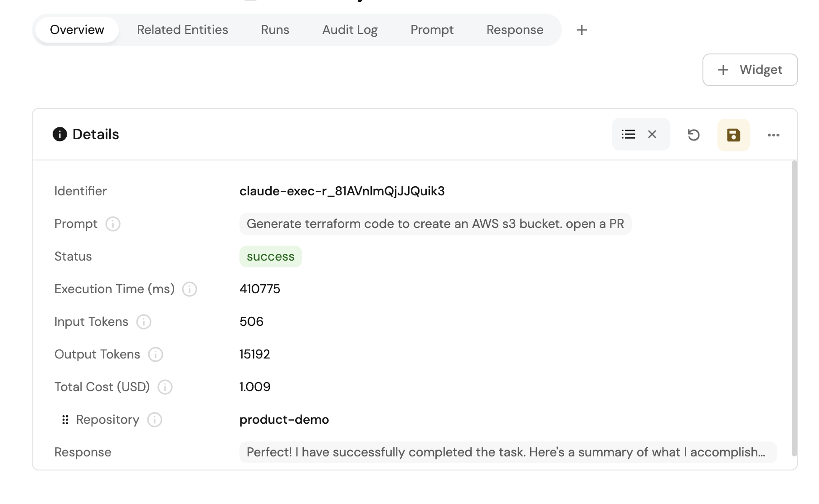819x504 pixels.
Task: Click info icon next to Prompt label
Action: [113, 224]
